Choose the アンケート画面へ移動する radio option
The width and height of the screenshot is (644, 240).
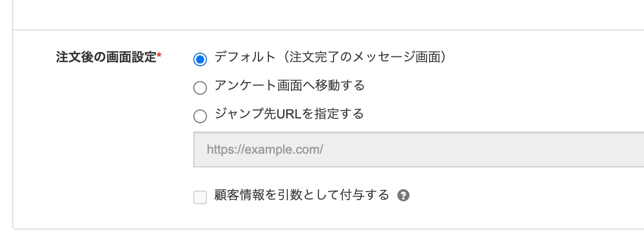tap(200, 88)
